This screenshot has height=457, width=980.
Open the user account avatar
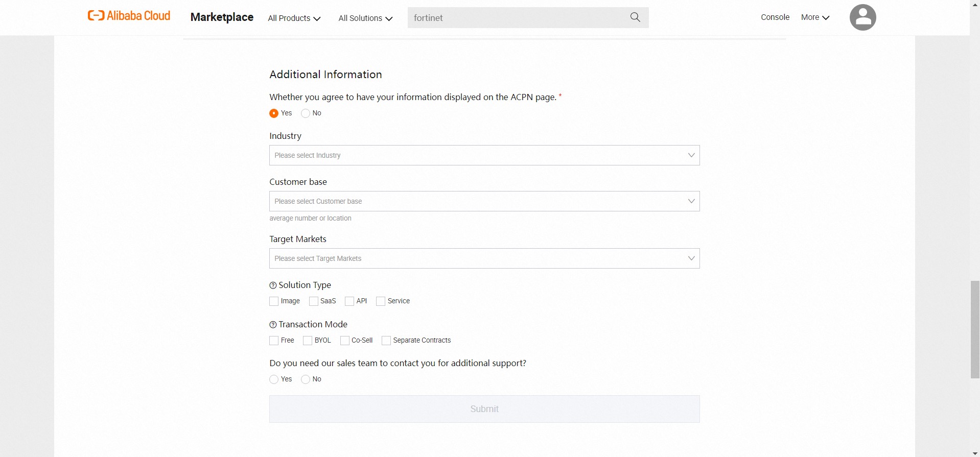click(862, 17)
